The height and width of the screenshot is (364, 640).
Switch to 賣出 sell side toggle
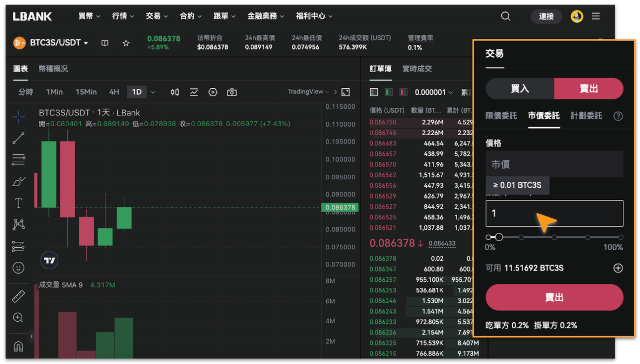(589, 89)
